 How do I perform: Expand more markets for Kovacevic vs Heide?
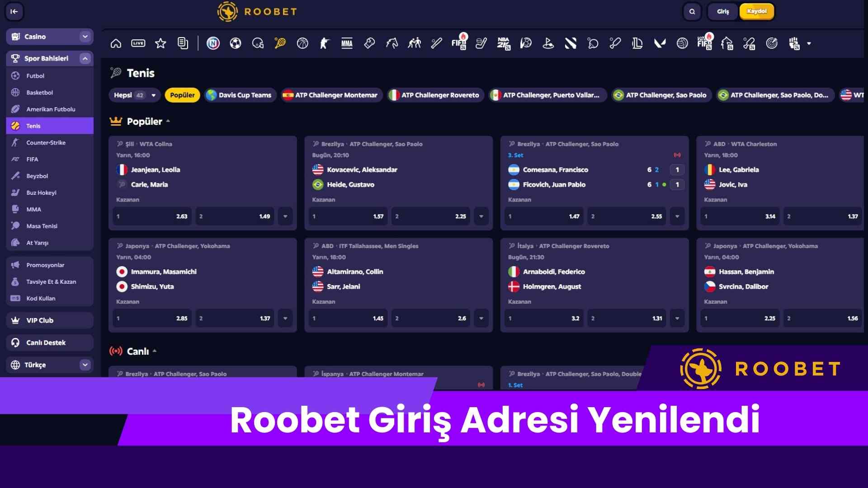[x=481, y=216]
